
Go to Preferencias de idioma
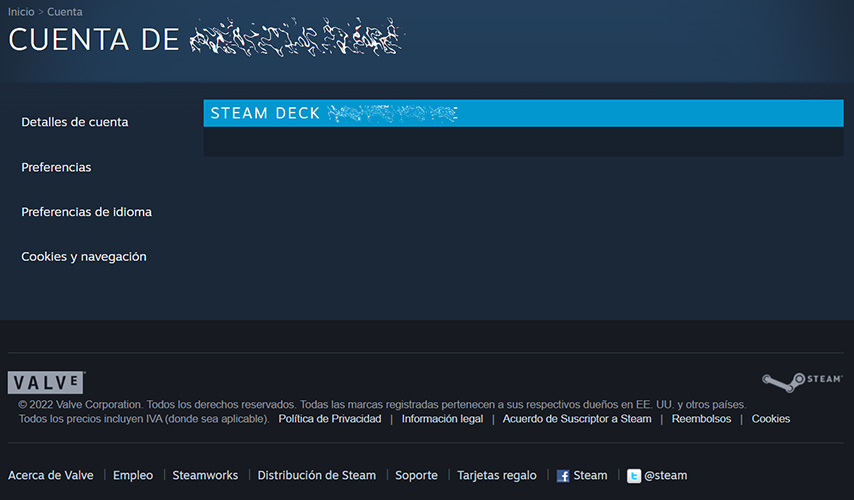(x=87, y=212)
